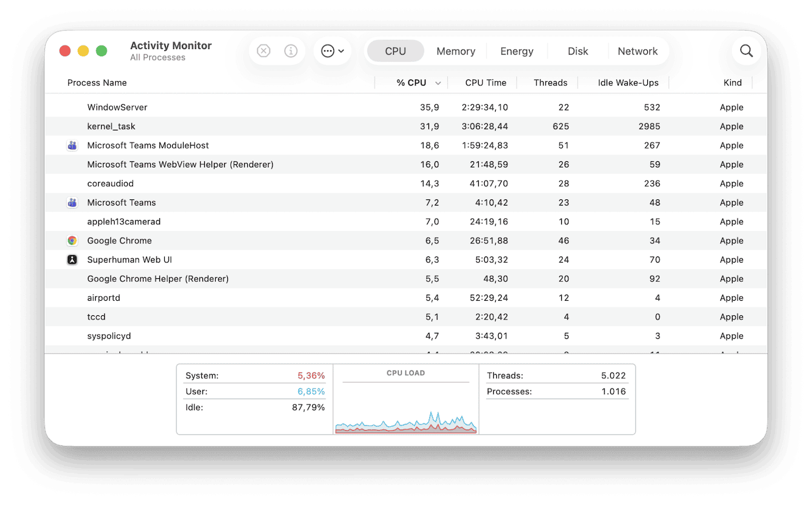Select the Superhuman Web UI process name
812x505 pixels.
(130, 259)
